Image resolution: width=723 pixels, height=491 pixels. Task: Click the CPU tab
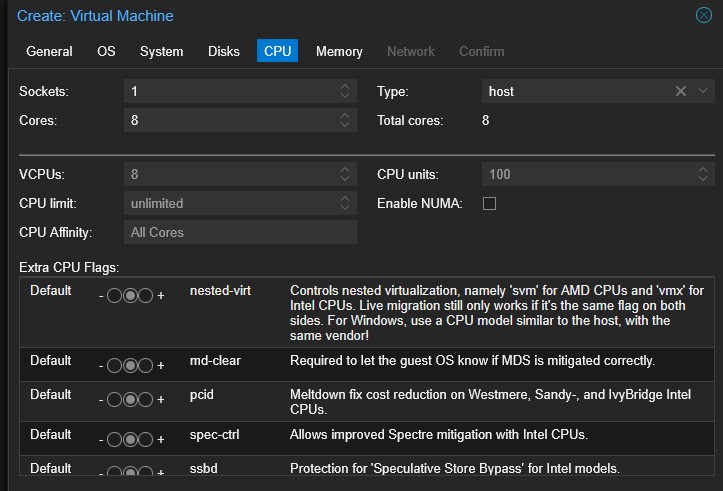click(277, 51)
